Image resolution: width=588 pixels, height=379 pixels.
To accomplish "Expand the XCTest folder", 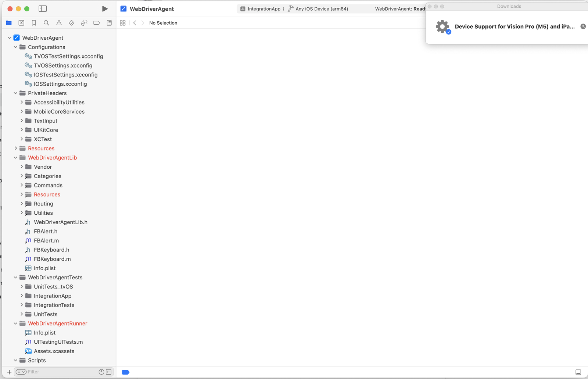I will click(21, 139).
